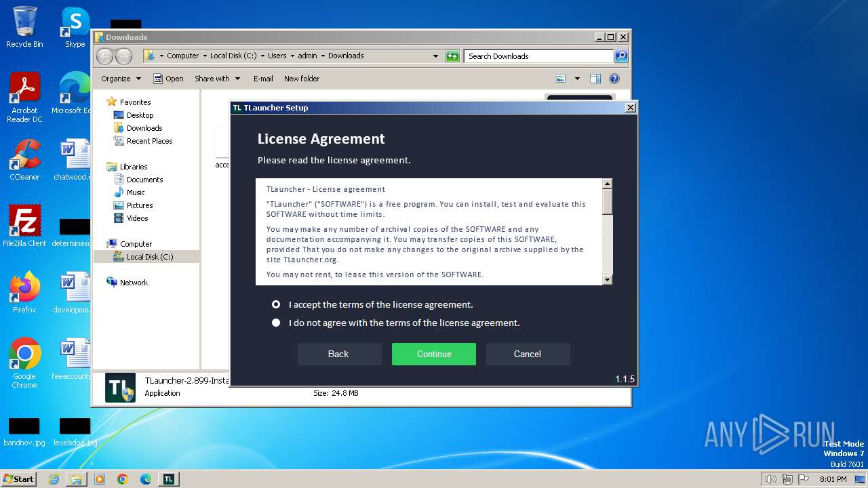Open the Organize dropdown menu
This screenshot has height=488, width=868.
point(121,79)
